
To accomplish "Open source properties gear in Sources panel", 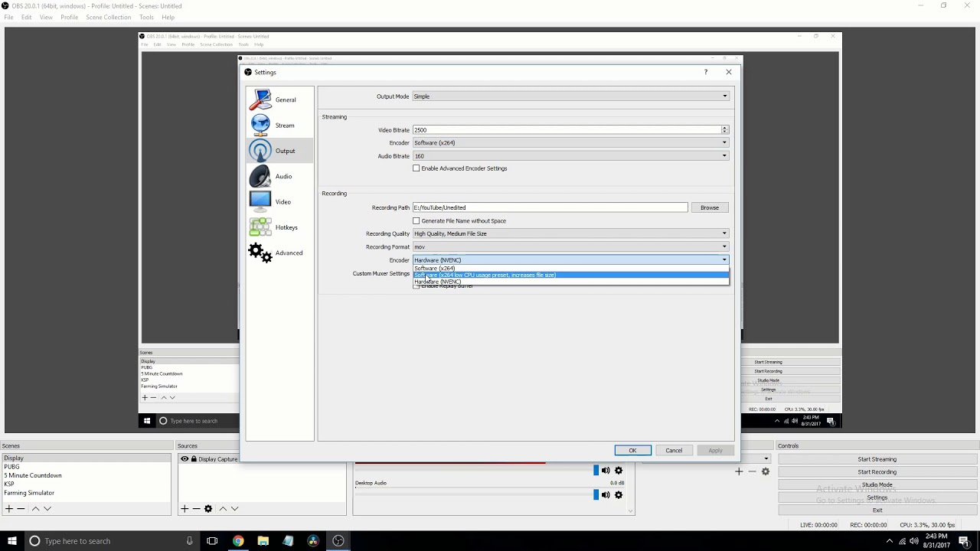I will pyautogui.click(x=208, y=508).
